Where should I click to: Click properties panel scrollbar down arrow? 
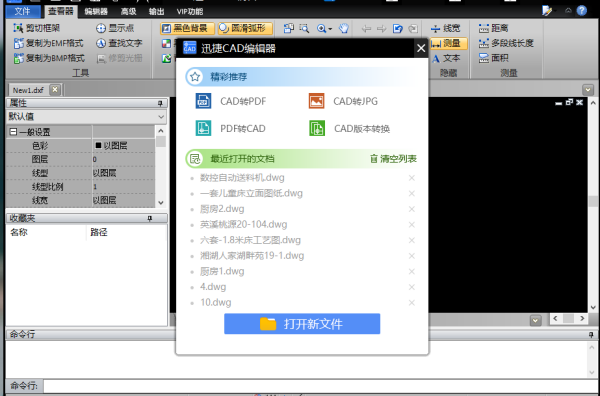point(161,203)
